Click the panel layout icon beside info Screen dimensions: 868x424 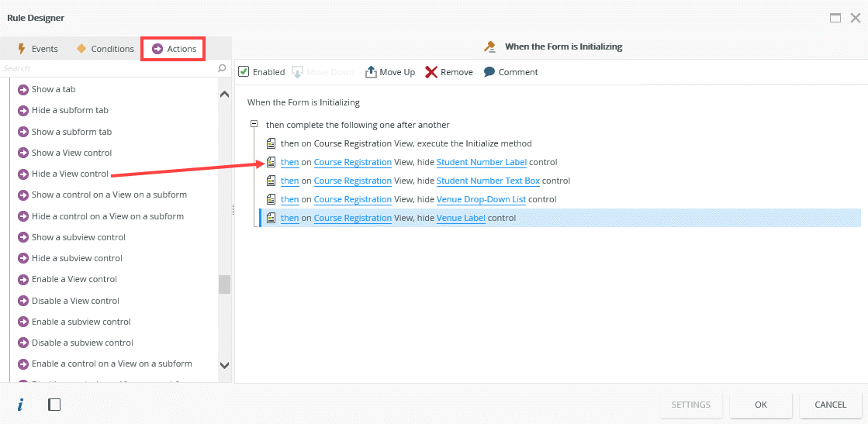(54, 405)
